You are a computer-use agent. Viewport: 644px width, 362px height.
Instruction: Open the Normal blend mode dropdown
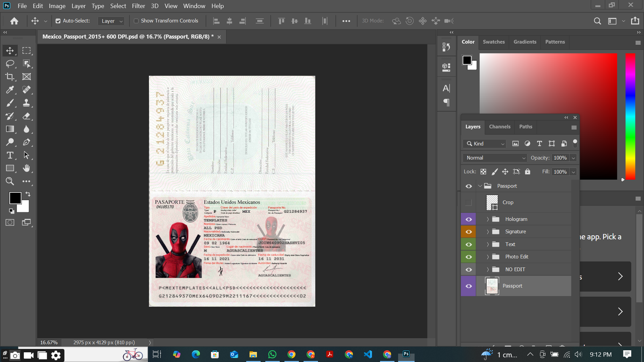(495, 158)
